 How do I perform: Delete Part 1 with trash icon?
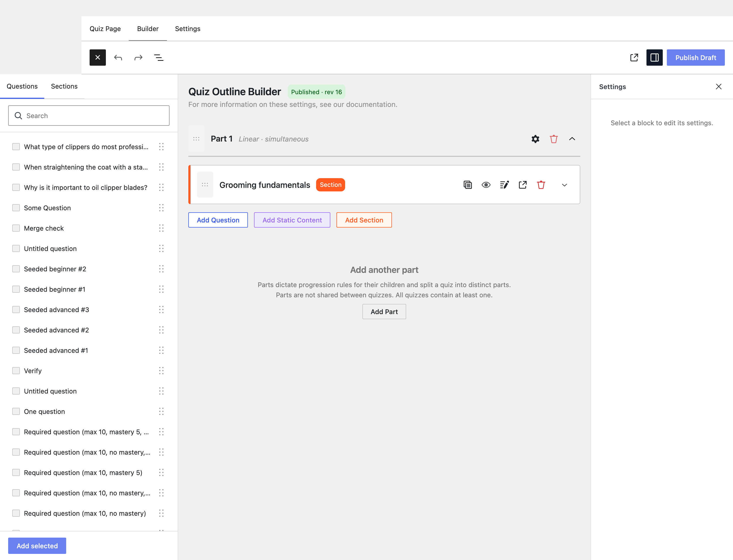click(554, 139)
